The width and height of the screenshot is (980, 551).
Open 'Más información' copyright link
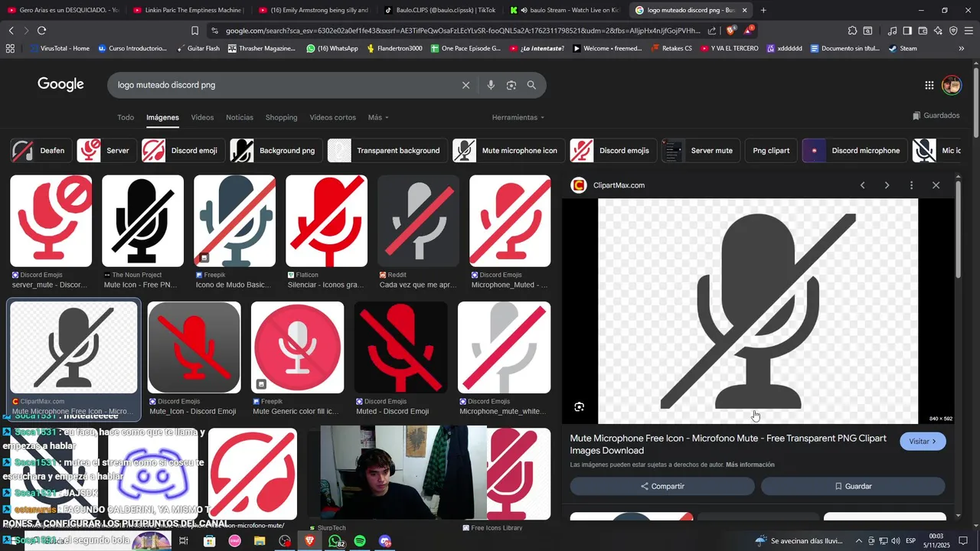point(750,465)
